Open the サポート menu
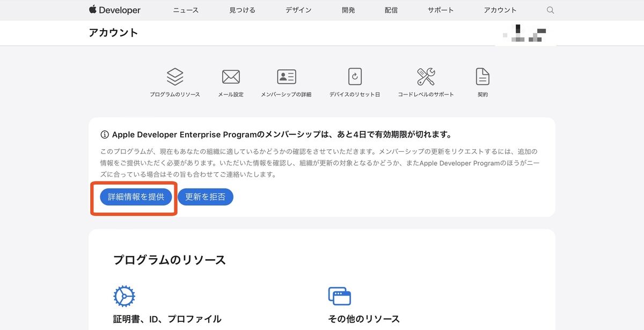Image resolution: width=644 pixels, height=330 pixels. point(441,10)
